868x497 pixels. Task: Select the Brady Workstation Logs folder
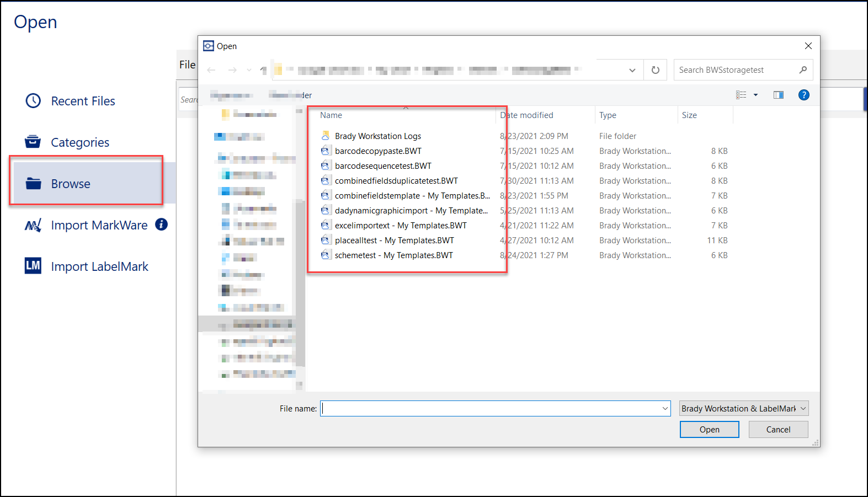pyautogui.click(x=377, y=136)
